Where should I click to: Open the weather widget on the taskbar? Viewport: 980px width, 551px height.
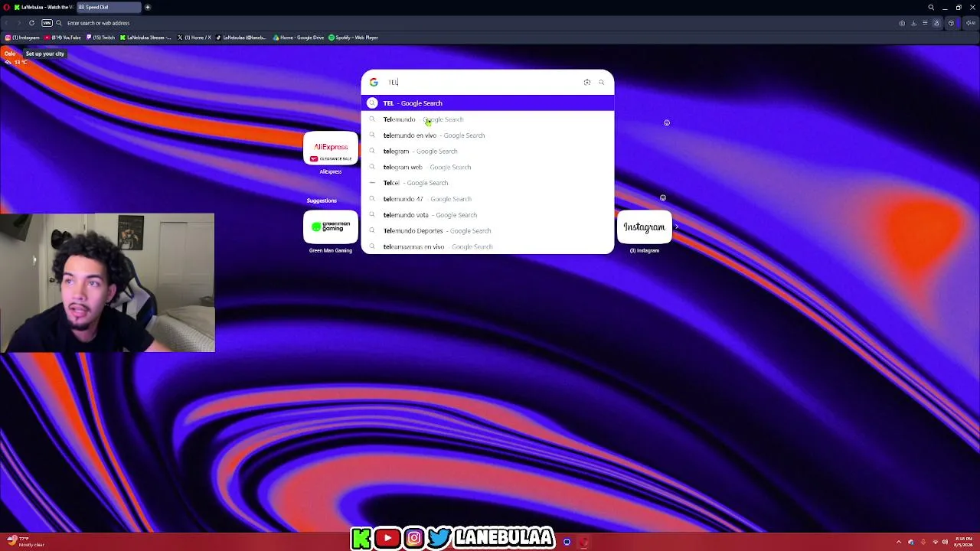click(x=25, y=541)
